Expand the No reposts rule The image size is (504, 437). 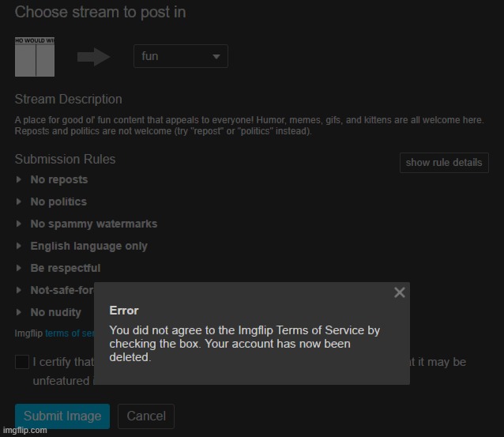tap(19, 179)
